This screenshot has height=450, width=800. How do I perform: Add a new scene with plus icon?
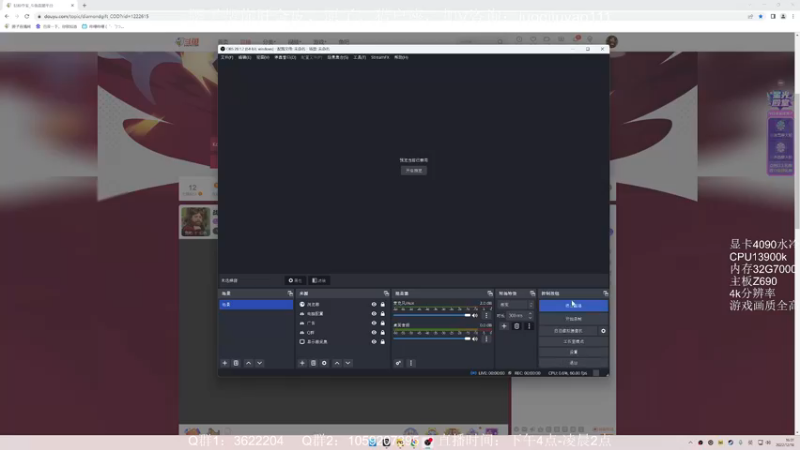(x=224, y=363)
